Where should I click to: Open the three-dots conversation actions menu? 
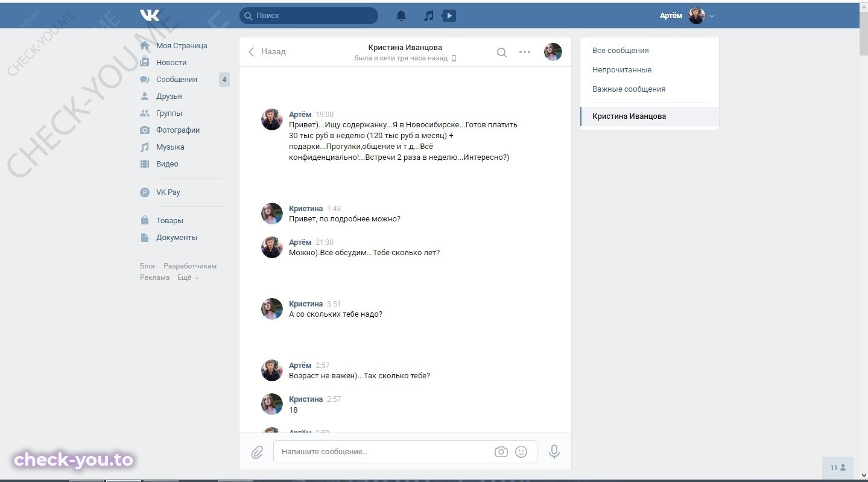(x=525, y=52)
